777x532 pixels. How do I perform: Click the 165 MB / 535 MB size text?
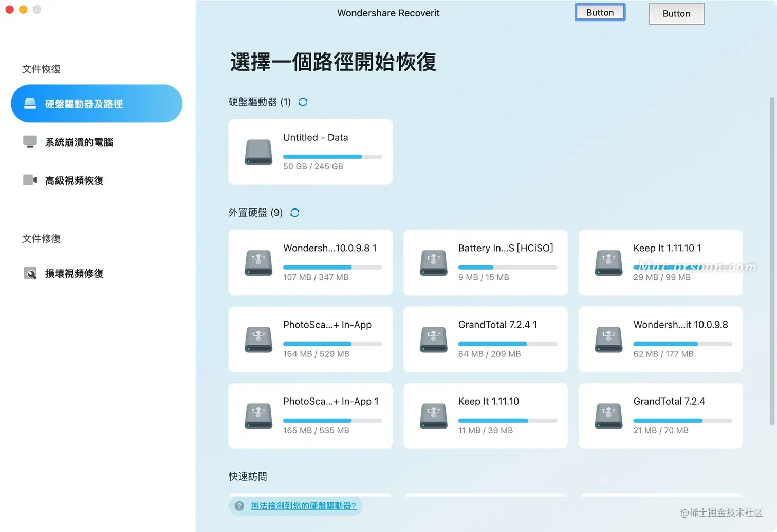pyautogui.click(x=316, y=430)
